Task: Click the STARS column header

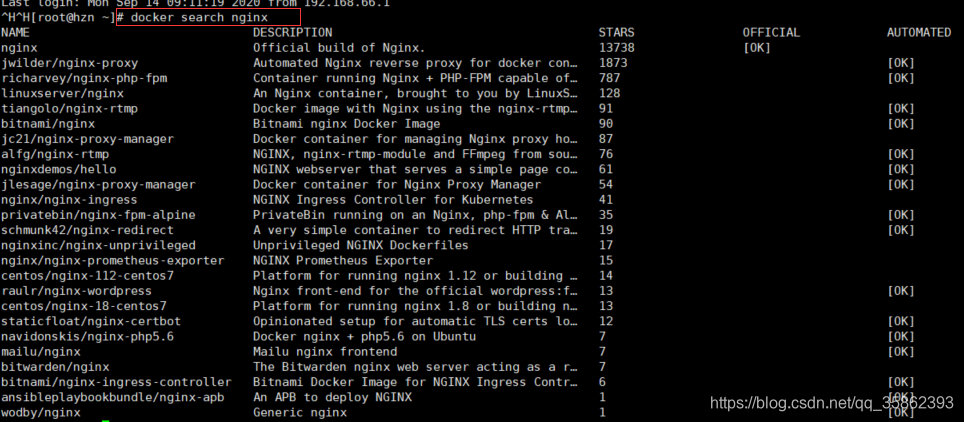Action: click(x=617, y=33)
